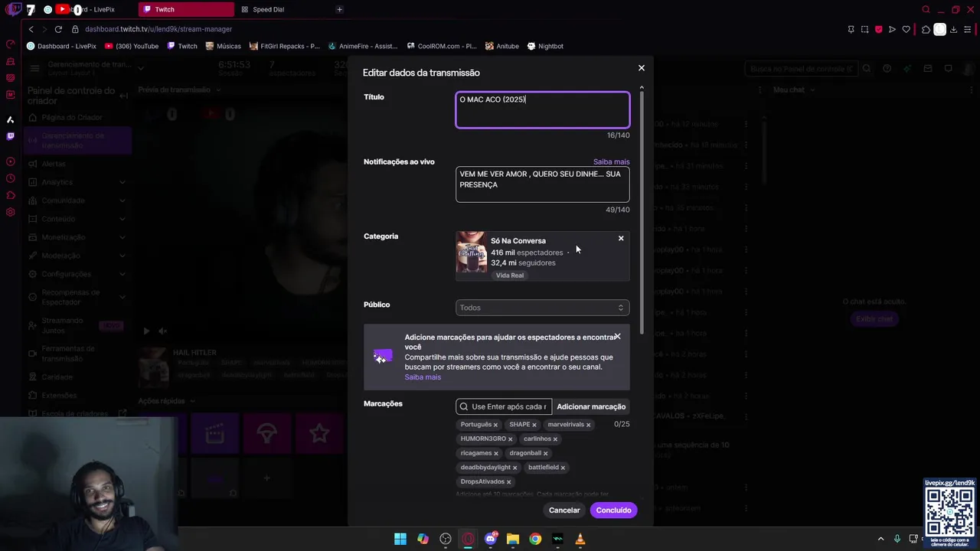Switch to the Twitch browser tab
This screenshot has width=980, height=551.
[186, 9]
